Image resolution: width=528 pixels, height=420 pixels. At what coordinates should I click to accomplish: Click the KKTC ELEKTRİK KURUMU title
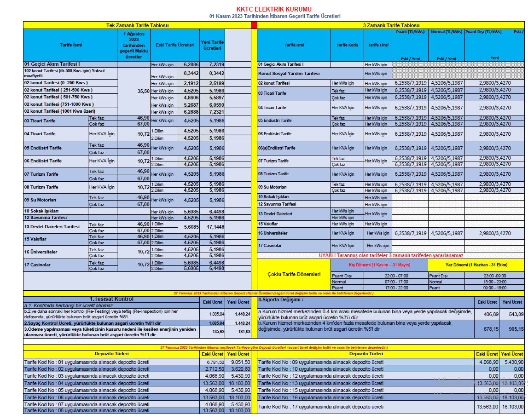273,9
